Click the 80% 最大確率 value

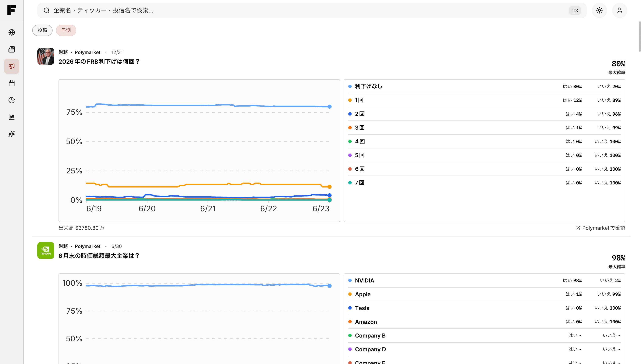[619, 64]
